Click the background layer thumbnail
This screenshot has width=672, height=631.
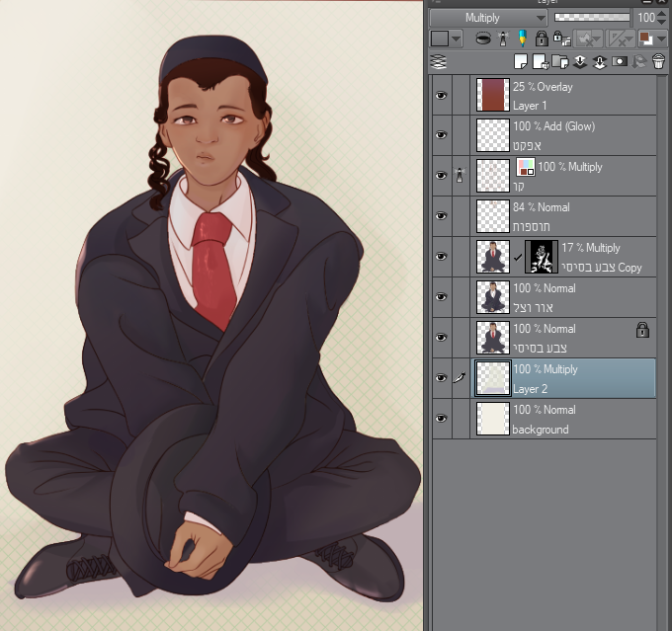click(493, 419)
